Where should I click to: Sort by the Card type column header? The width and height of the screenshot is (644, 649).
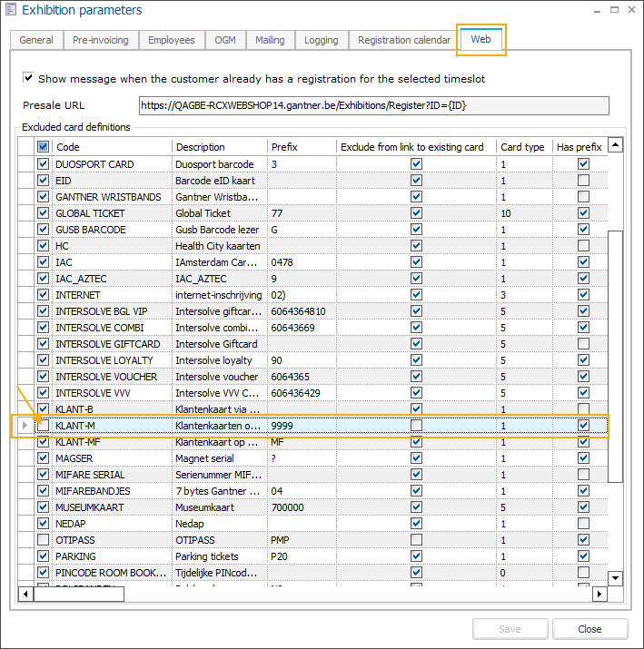tap(522, 147)
